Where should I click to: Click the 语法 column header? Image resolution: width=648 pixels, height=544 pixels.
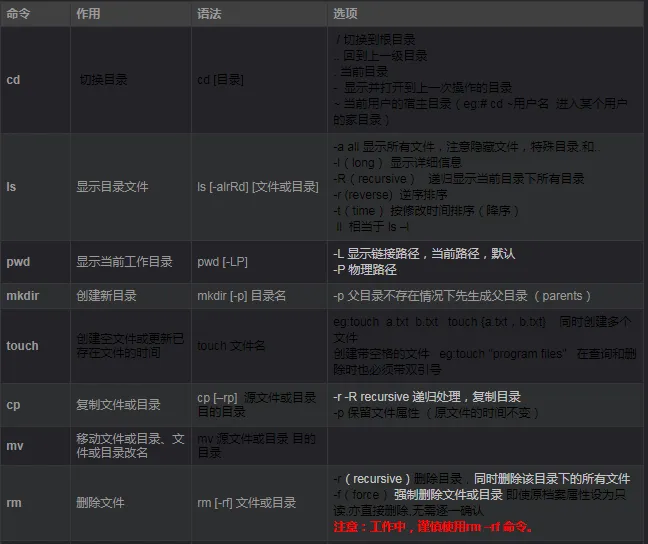pos(259,14)
